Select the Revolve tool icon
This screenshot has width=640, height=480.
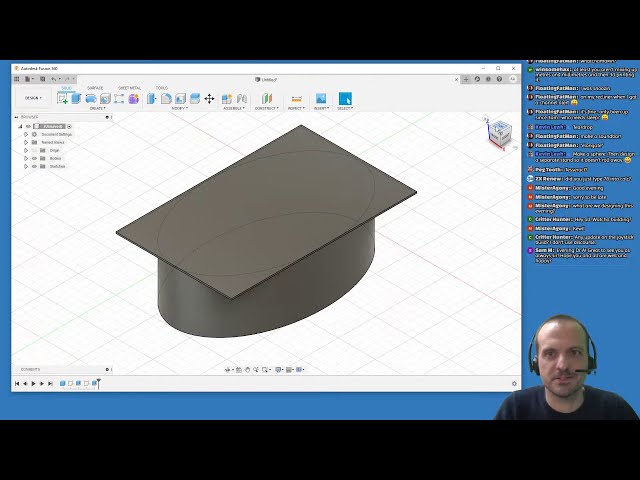pyautogui.click(x=91, y=98)
